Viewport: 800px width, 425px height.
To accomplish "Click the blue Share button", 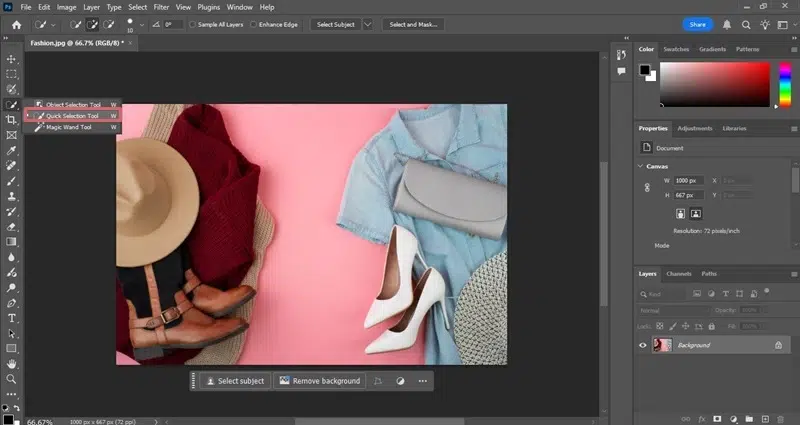I will coord(698,24).
